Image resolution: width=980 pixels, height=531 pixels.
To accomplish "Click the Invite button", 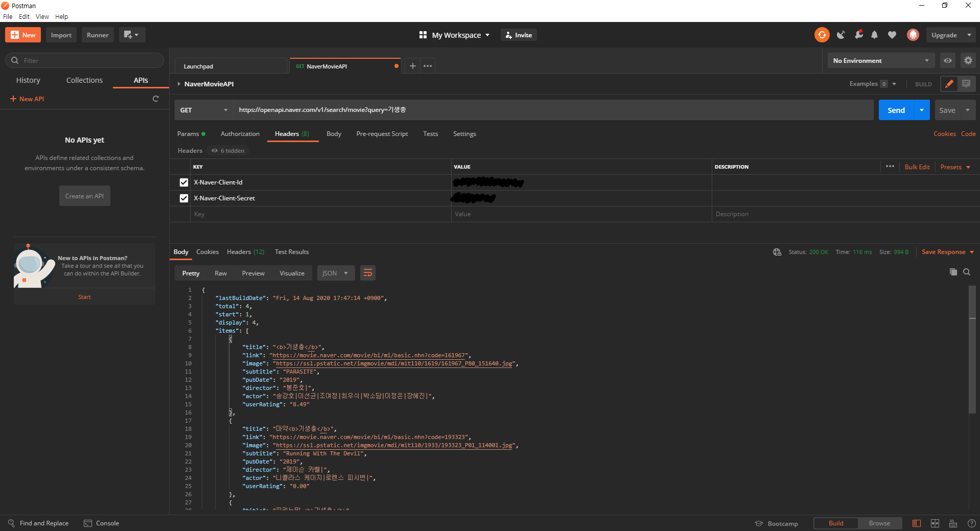I will (519, 35).
